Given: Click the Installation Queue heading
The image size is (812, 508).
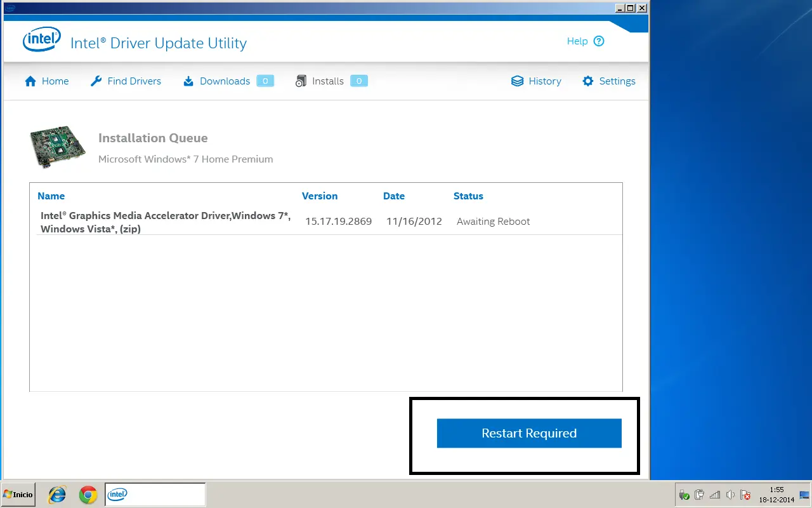Looking at the screenshot, I should click(x=153, y=138).
